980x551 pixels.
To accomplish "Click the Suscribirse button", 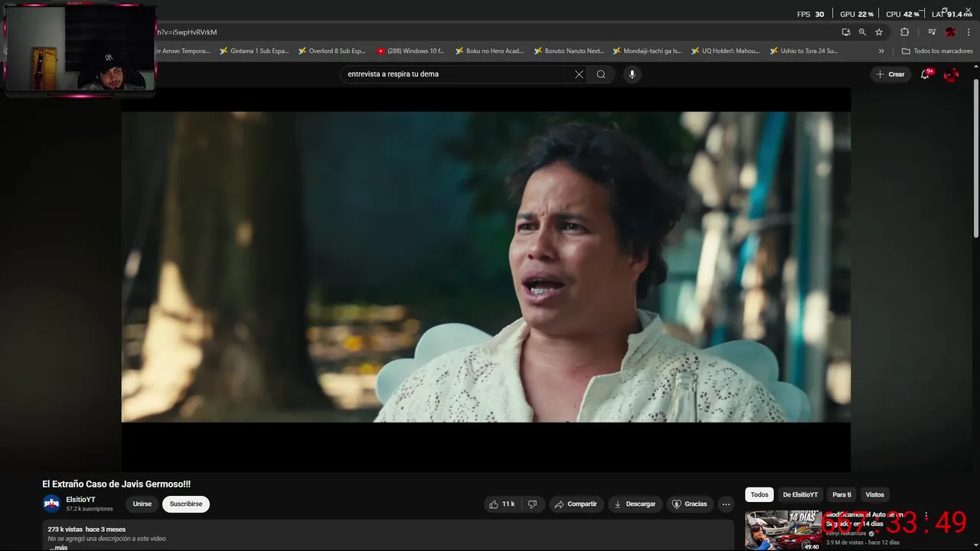I will click(186, 504).
